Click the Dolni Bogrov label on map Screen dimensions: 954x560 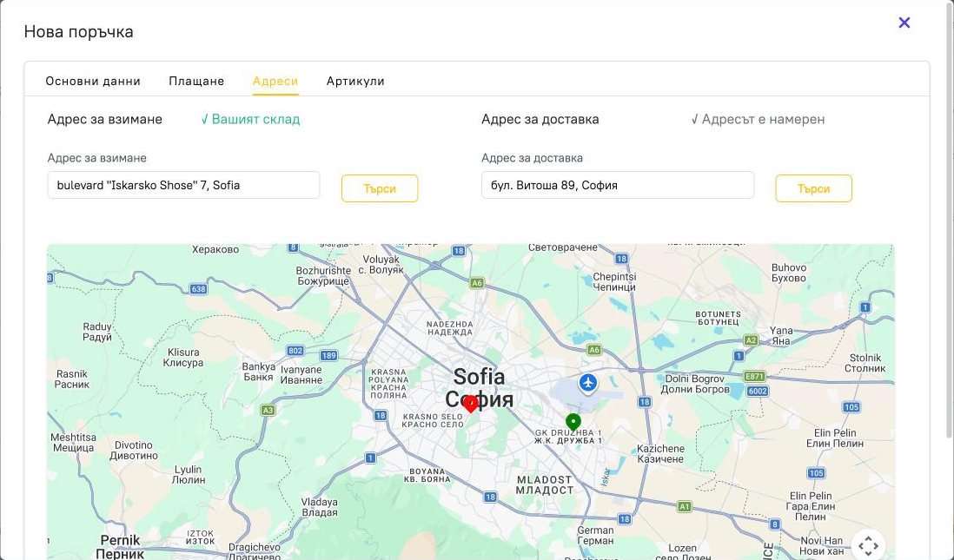click(695, 384)
